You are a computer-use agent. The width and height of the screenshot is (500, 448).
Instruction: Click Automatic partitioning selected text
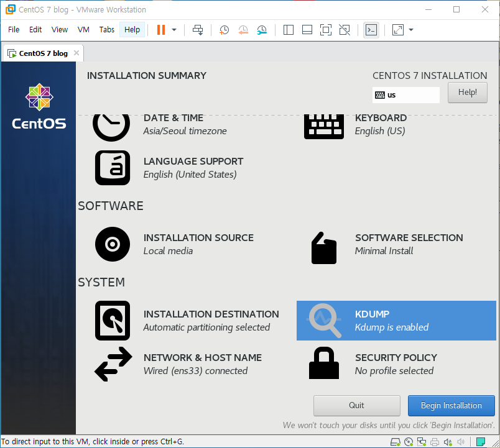click(x=206, y=327)
